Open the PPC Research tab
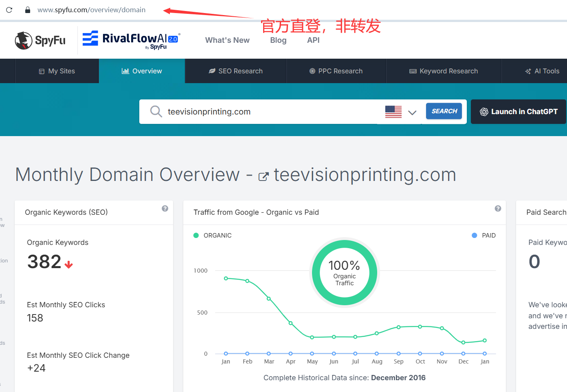This screenshot has width=567, height=392. 336,71
